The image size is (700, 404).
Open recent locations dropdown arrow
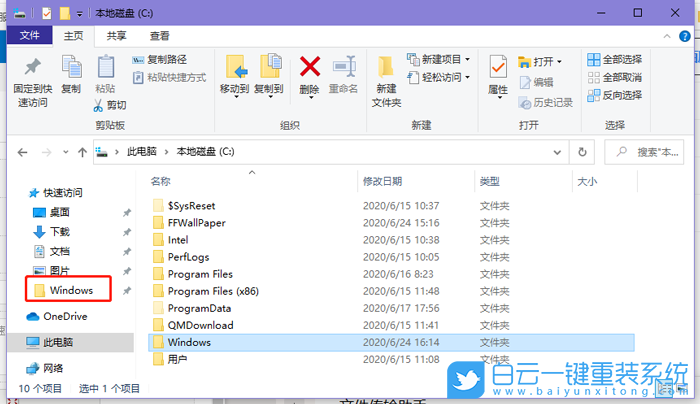(x=66, y=152)
